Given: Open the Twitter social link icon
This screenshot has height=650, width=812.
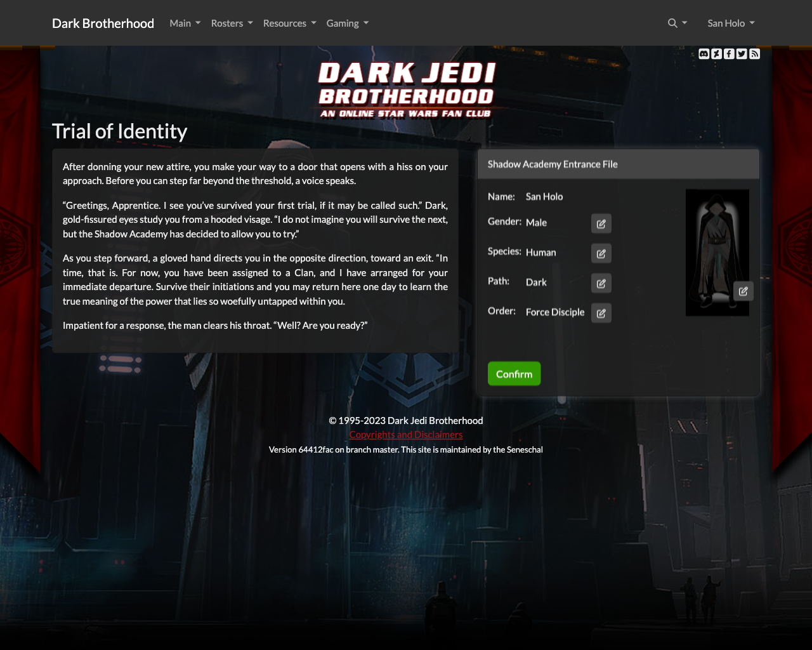Looking at the screenshot, I should click(x=742, y=54).
